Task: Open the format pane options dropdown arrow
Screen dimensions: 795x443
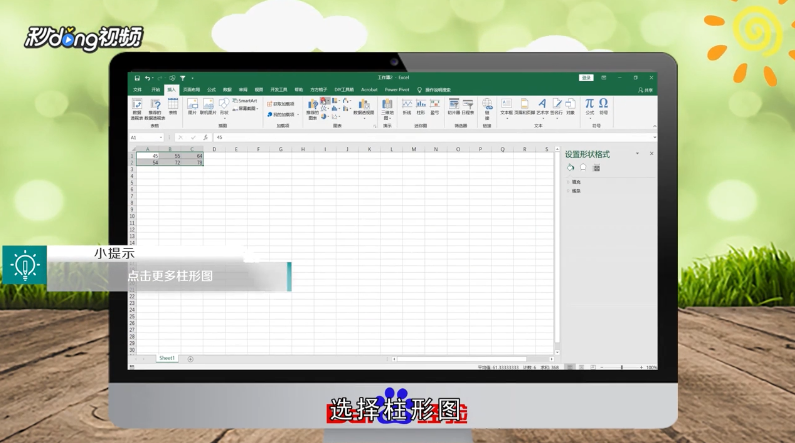Action: click(637, 154)
